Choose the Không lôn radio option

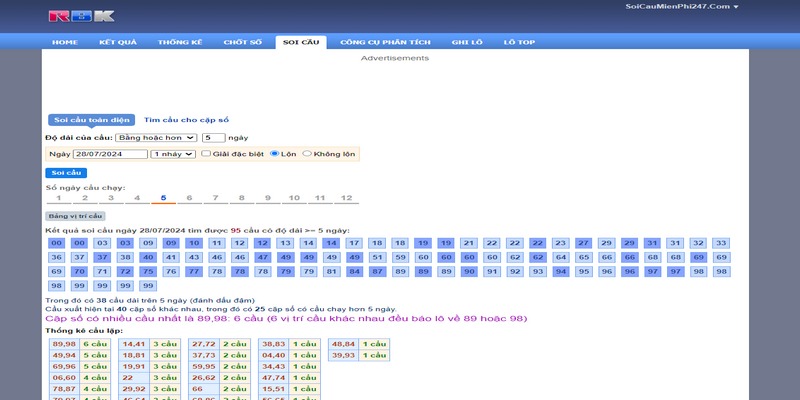[307, 154]
